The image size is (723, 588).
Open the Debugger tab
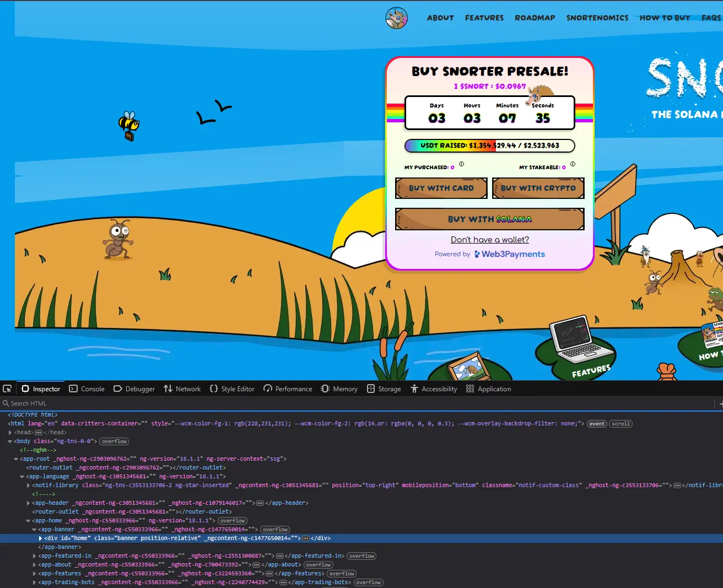pyautogui.click(x=134, y=389)
